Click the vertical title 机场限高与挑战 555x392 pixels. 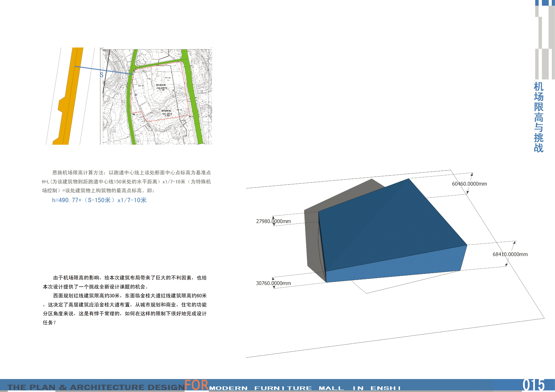coord(539,117)
